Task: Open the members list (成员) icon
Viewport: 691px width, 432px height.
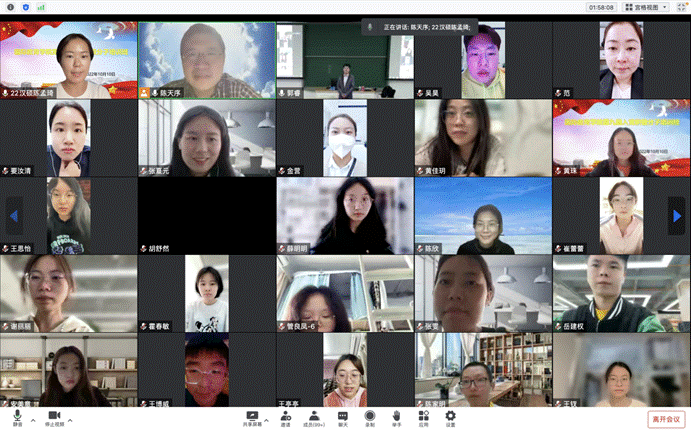Action: [x=314, y=417]
